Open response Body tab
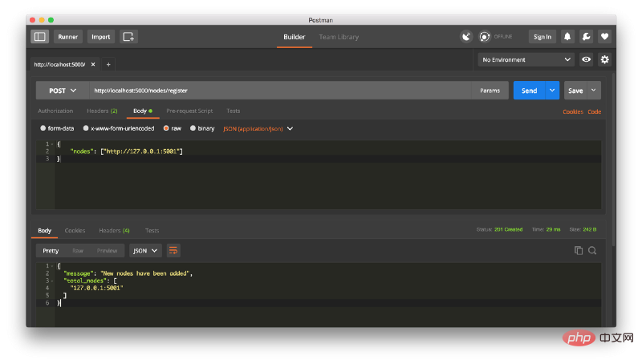The height and width of the screenshot is (364, 642). (x=45, y=230)
